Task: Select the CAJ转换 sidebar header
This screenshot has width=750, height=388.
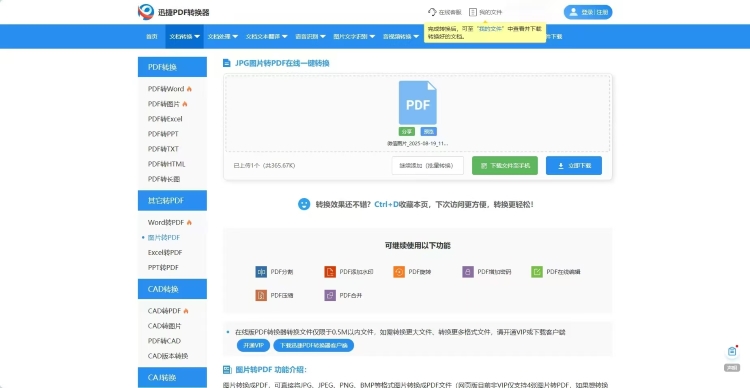Action: pyautogui.click(x=172, y=377)
